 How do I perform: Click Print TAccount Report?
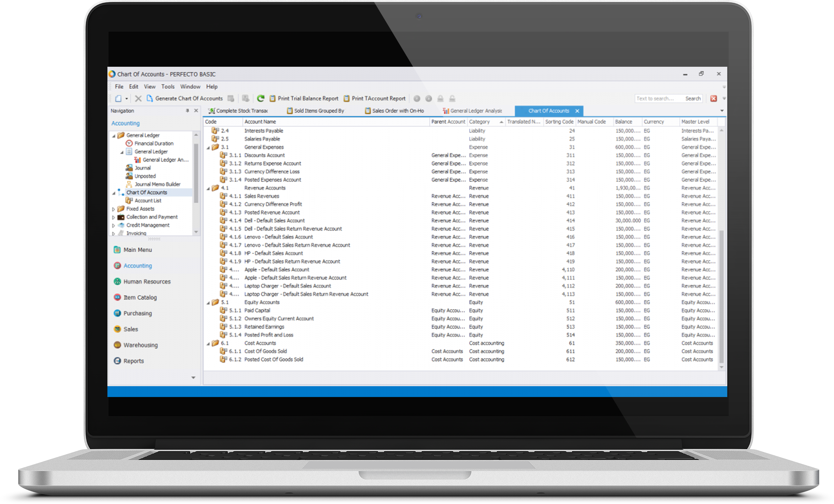(374, 99)
